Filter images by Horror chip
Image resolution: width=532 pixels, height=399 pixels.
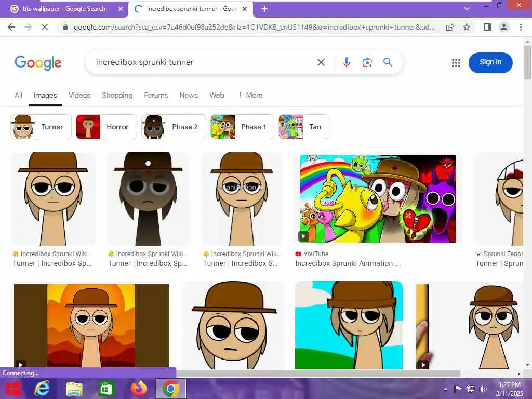106,127
